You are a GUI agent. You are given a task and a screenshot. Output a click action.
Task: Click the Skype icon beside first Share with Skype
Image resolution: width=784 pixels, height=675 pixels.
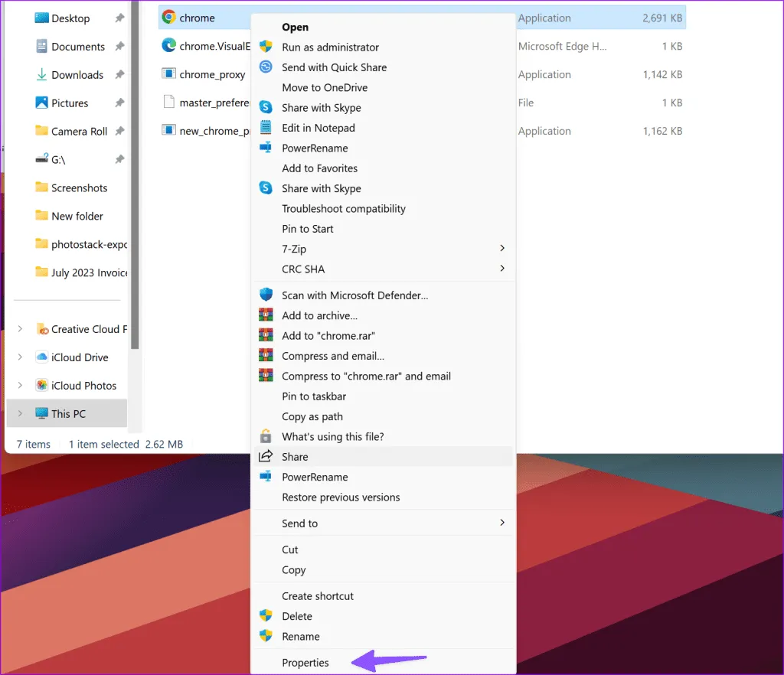266,108
